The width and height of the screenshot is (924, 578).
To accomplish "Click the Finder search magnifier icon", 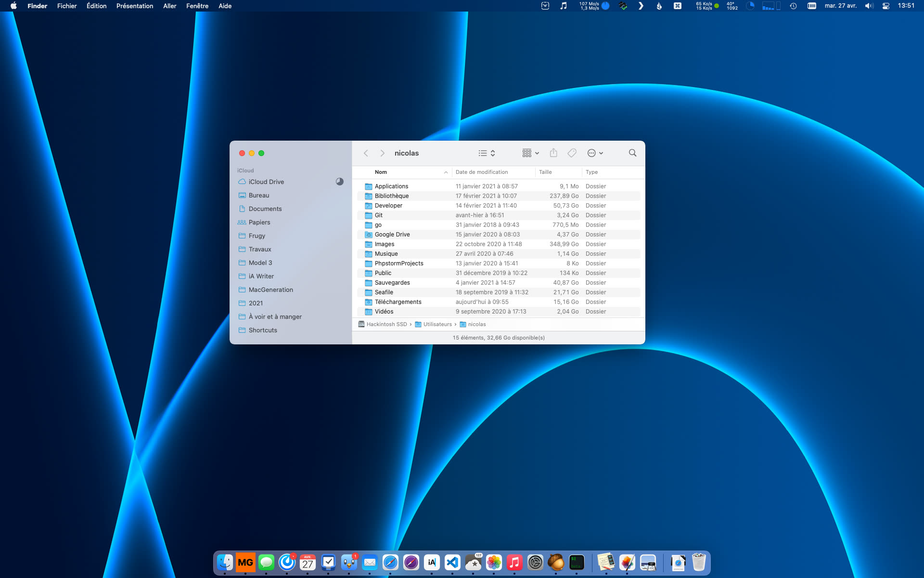I will pyautogui.click(x=632, y=153).
